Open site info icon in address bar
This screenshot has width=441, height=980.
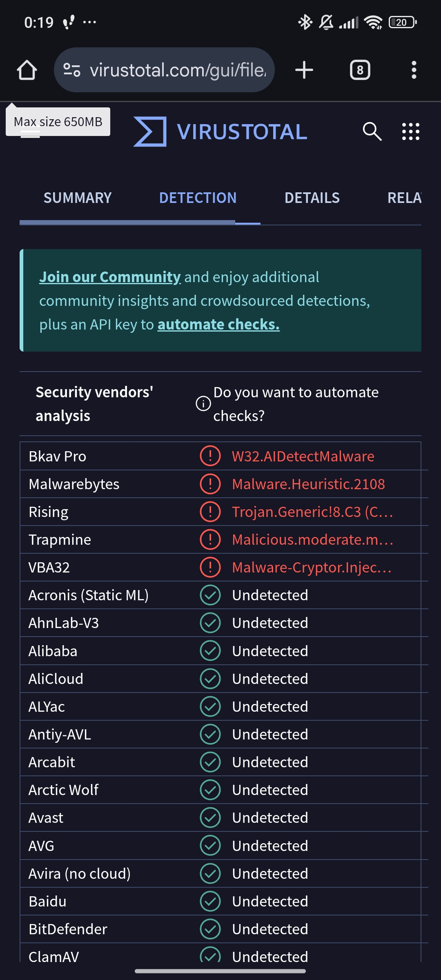point(72,70)
